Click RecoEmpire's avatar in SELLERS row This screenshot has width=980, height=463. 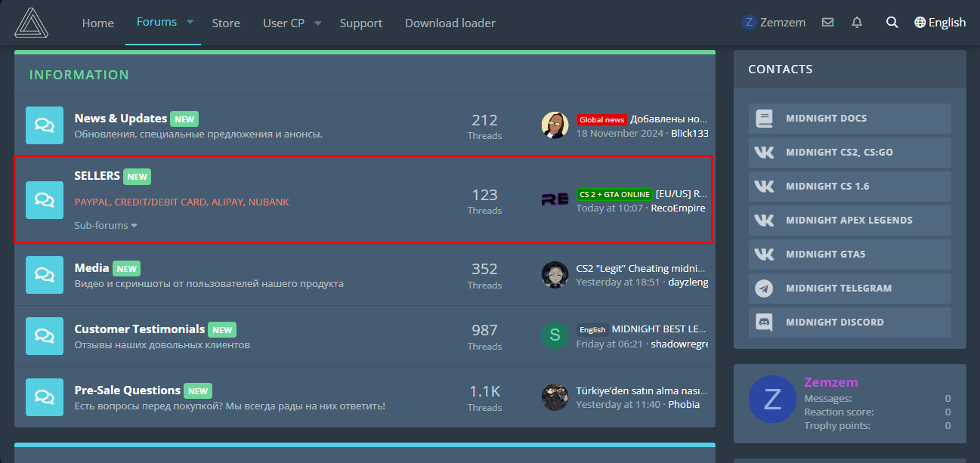555,200
